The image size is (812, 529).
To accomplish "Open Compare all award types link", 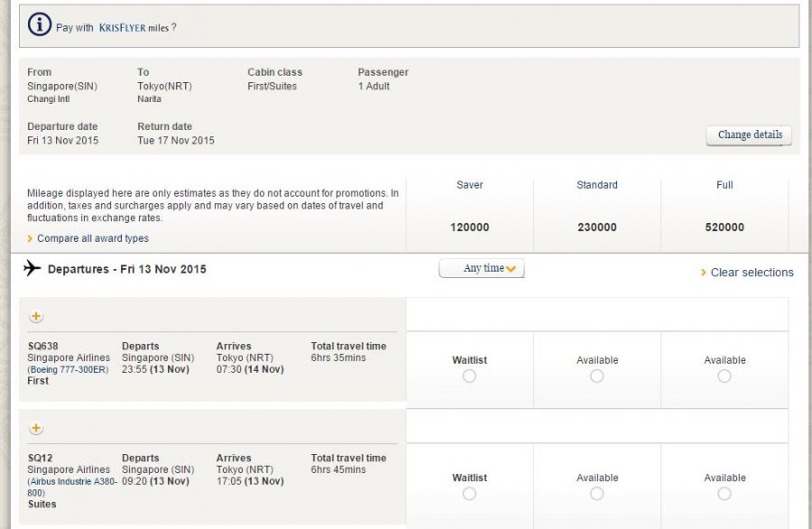I will point(92,238).
